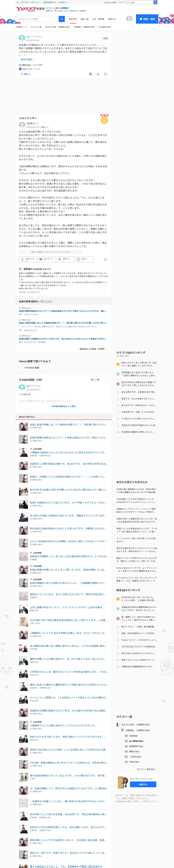Image resolution: width=174 pixels, height=868 pixels.
Task: Toggle the ありがとう reaction
Action: click(x=47, y=259)
